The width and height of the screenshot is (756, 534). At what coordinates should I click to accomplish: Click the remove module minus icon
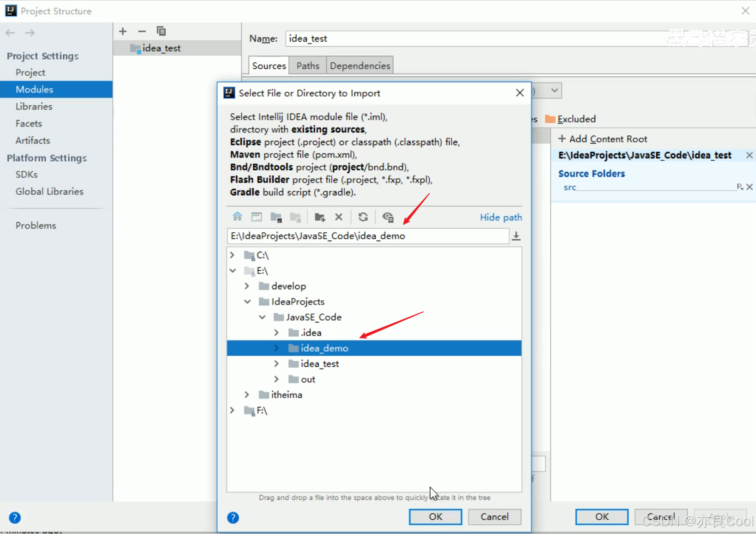(x=142, y=31)
